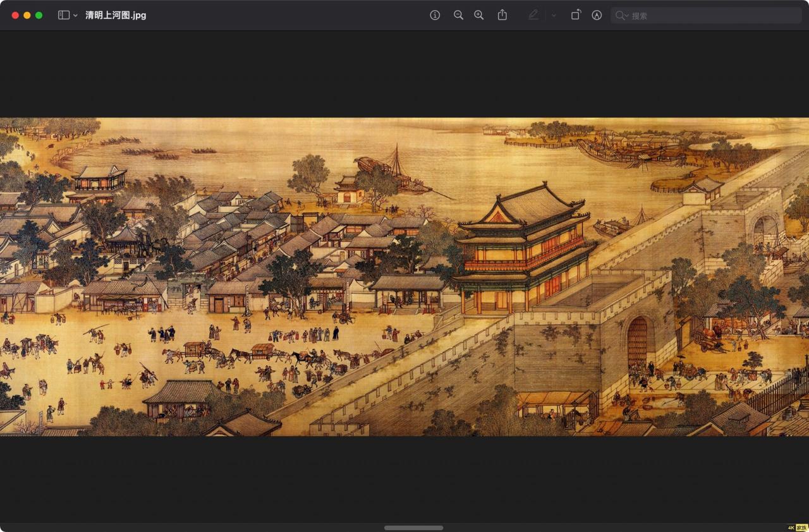The height and width of the screenshot is (532, 809).
Task: Show the image info inspector
Action: click(435, 15)
